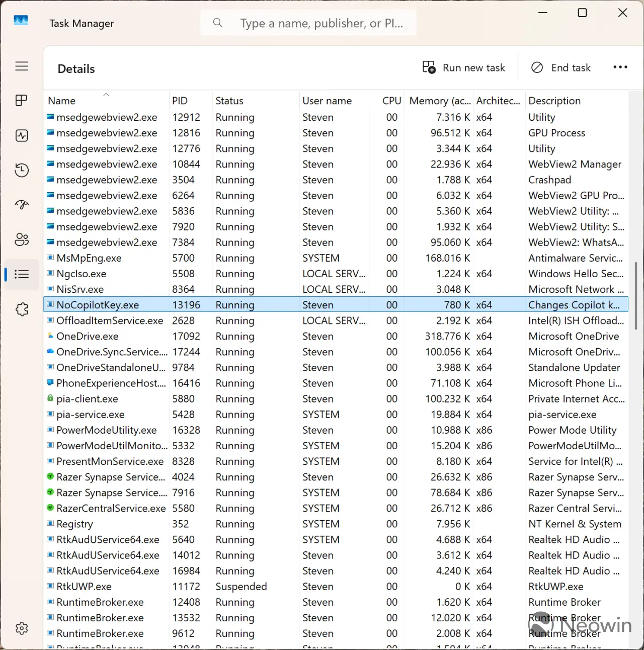Go to the Processes page icon
This screenshot has width=644, height=650.
click(x=22, y=101)
